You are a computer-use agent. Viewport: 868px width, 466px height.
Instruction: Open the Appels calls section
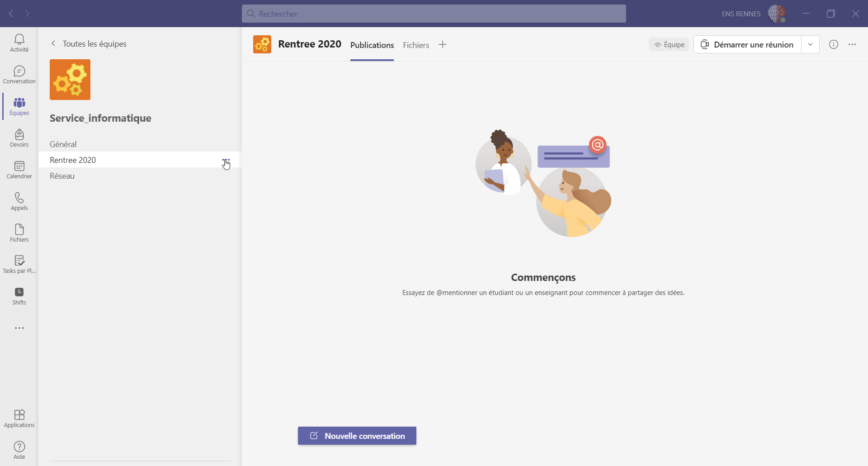tap(19, 201)
